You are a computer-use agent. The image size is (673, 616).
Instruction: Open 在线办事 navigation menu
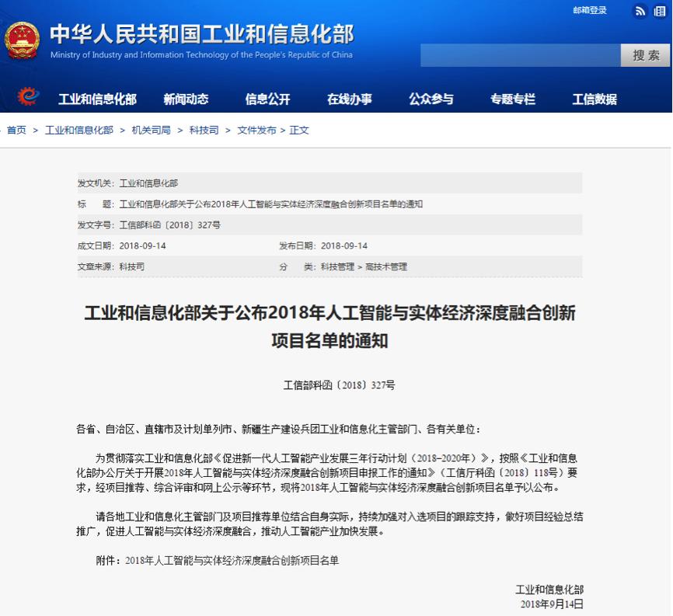[350, 99]
